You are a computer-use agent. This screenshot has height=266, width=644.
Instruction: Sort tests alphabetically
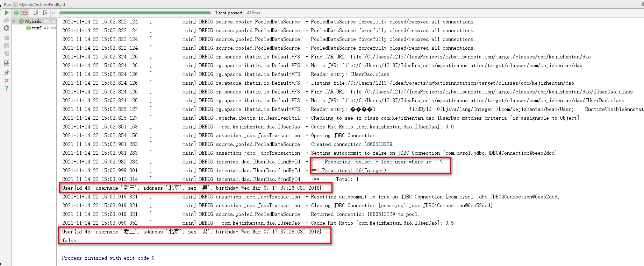[x=36, y=13]
